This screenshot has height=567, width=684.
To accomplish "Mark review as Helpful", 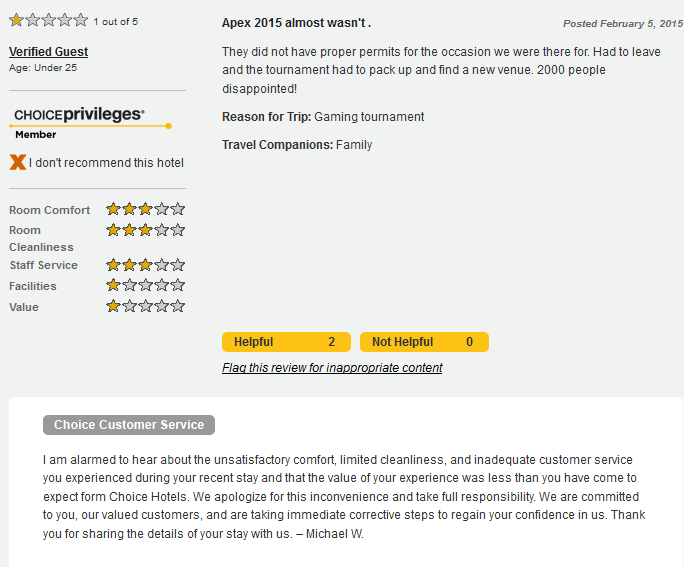I will pyautogui.click(x=286, y=342).
